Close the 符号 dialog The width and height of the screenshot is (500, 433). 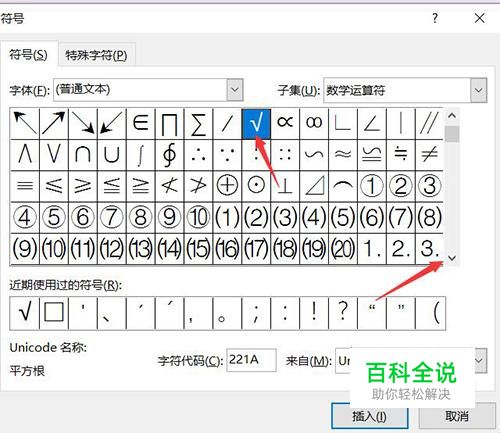click(479, 18)
